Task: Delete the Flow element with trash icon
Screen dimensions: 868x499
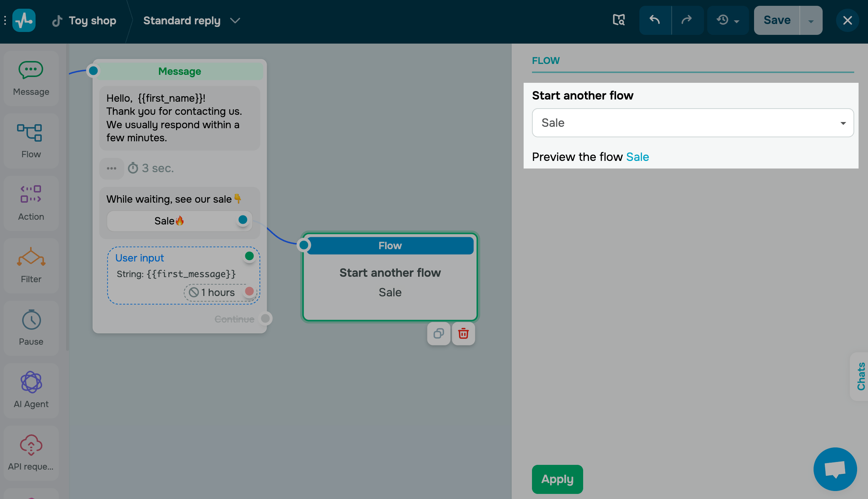Action: click(463, 333)
